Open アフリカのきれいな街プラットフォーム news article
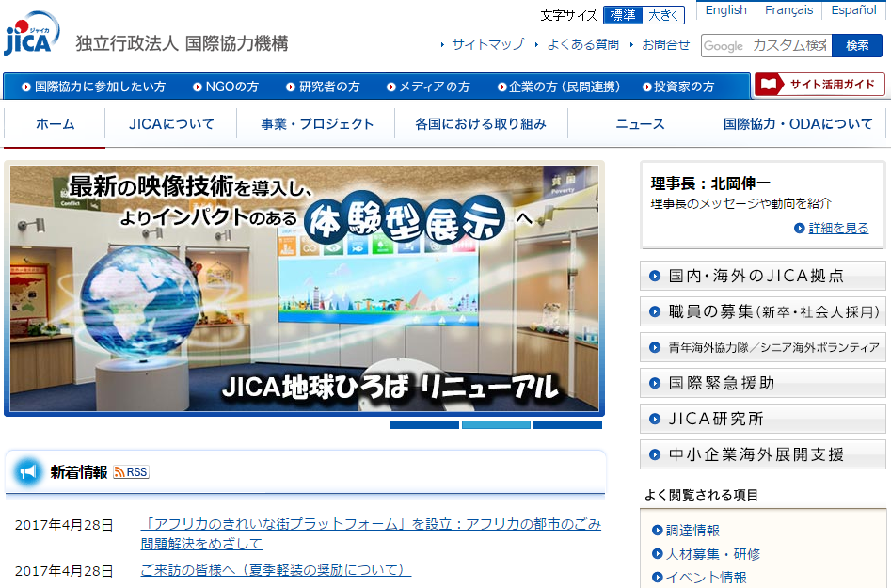 371,533
